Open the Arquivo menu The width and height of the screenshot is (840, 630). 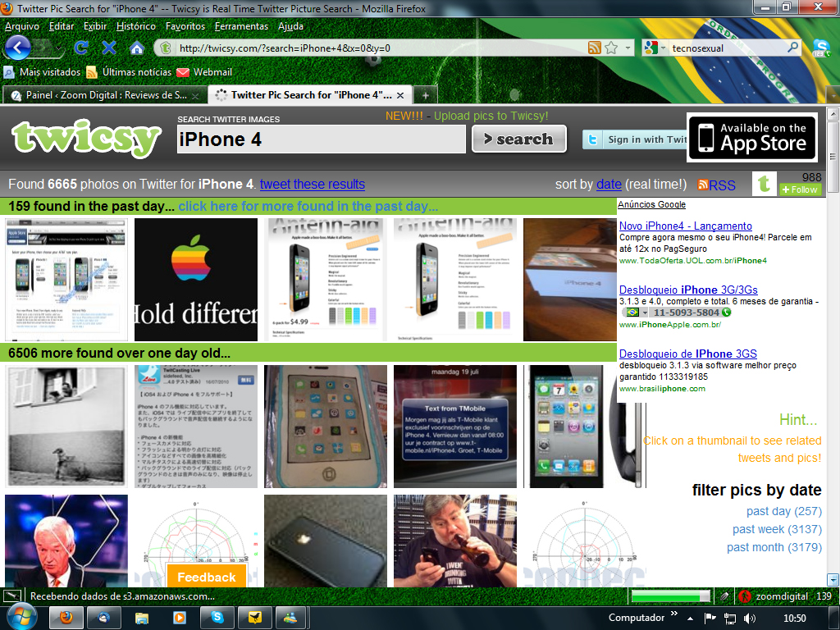22,26
